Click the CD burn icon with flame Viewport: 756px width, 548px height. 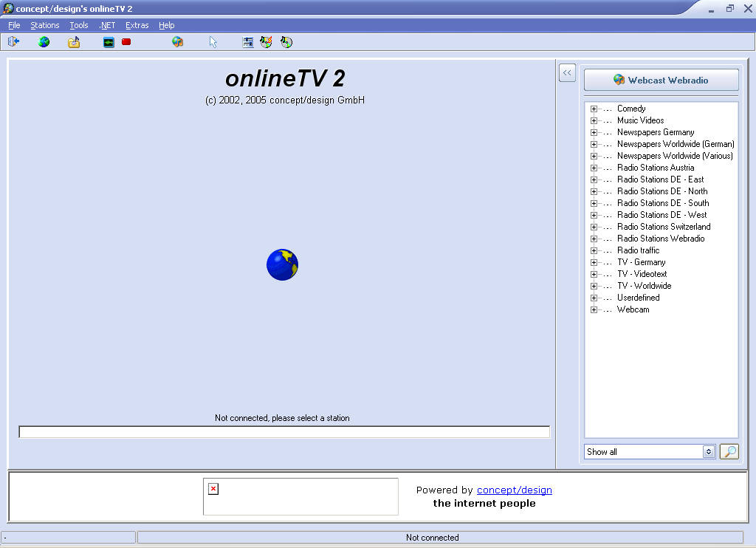click(266, 42)
